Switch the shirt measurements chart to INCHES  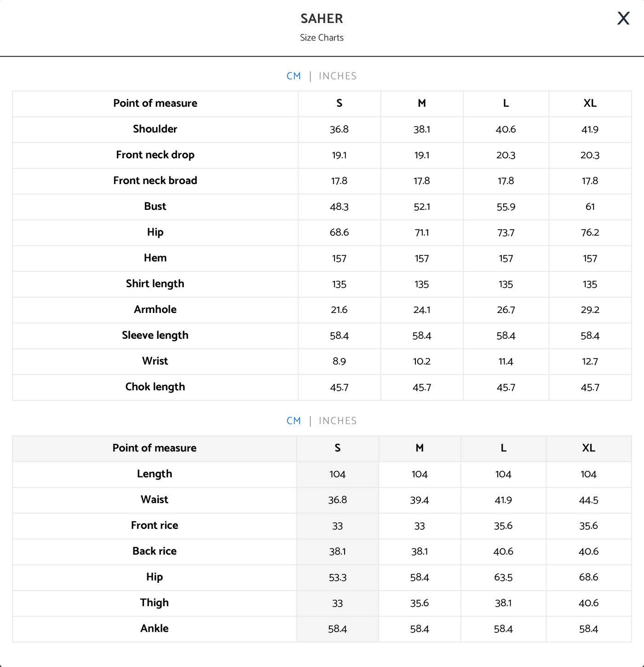(338, 76)
